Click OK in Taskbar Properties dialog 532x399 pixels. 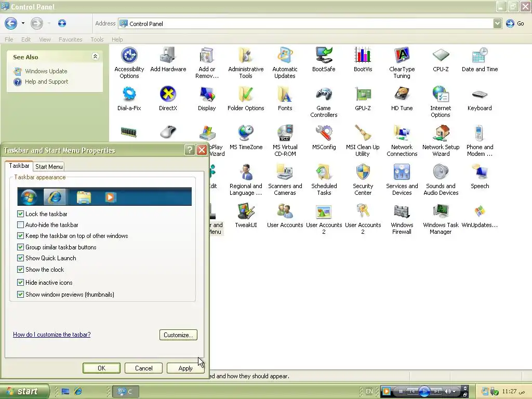pyautogui.click(x=101, y=368)
